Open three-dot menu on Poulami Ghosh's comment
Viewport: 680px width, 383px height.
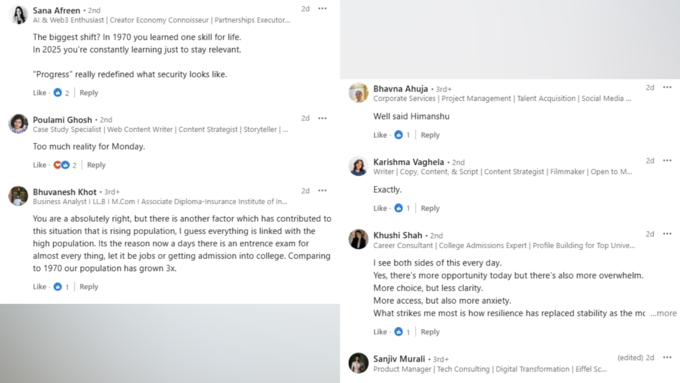point(322,118)
